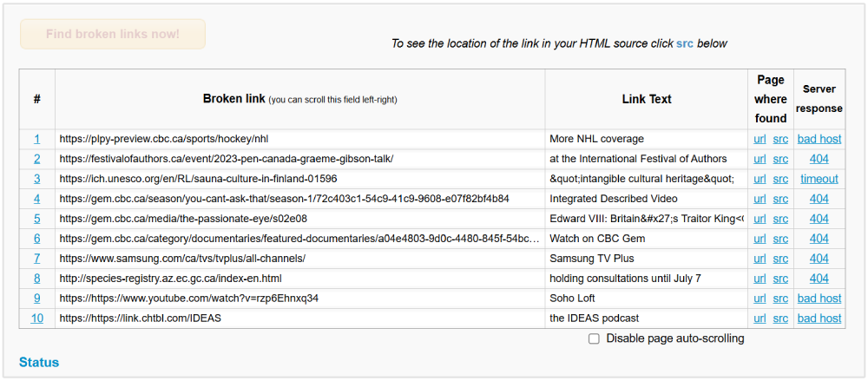Click the timeout response for UNESCO link
The width and height of the screenshot is (868, 381).
(x=819, y=179)
